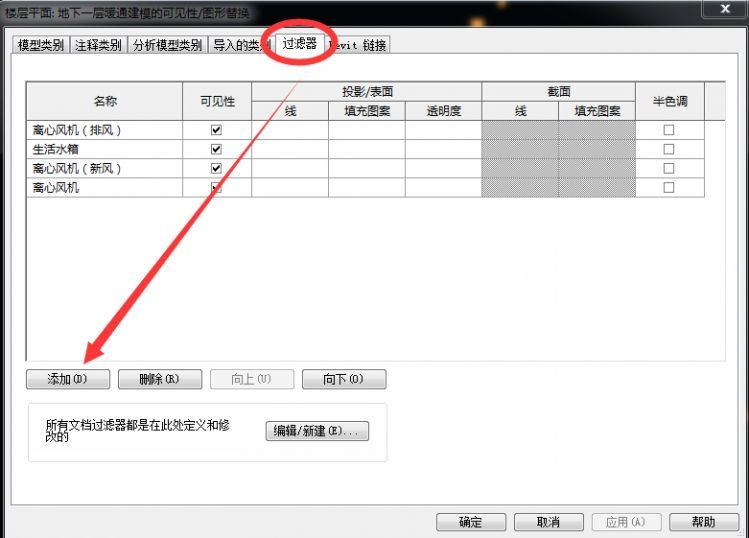
Task: Enable halftone for 生活水箱
Action: coord(669,149)
